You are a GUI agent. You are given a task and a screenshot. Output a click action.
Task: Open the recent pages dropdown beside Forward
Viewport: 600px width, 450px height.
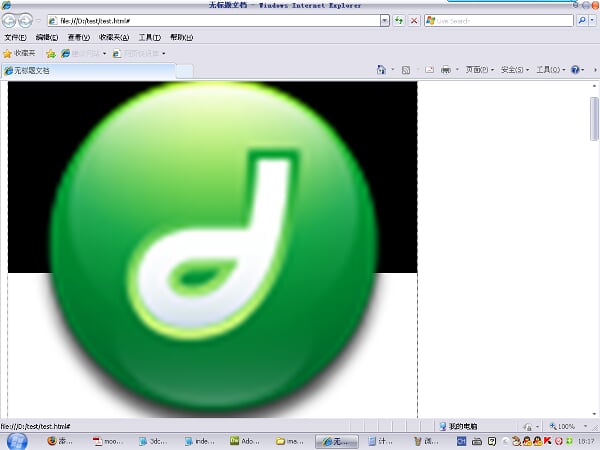pos(38,21)
